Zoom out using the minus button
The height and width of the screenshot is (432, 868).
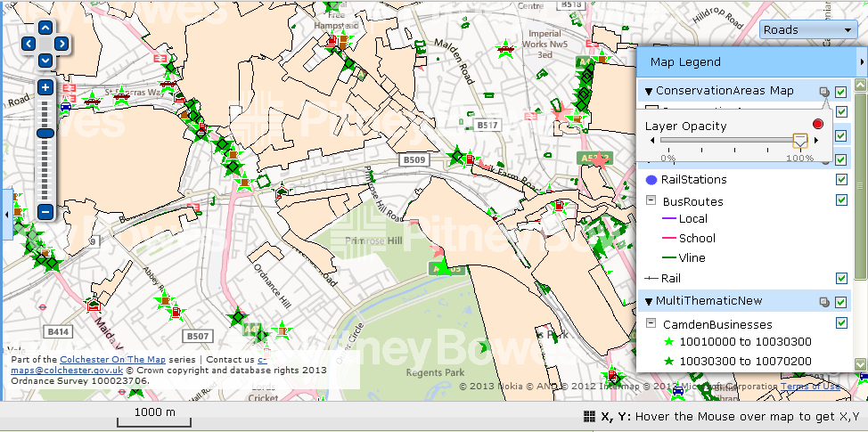(45, 212)
